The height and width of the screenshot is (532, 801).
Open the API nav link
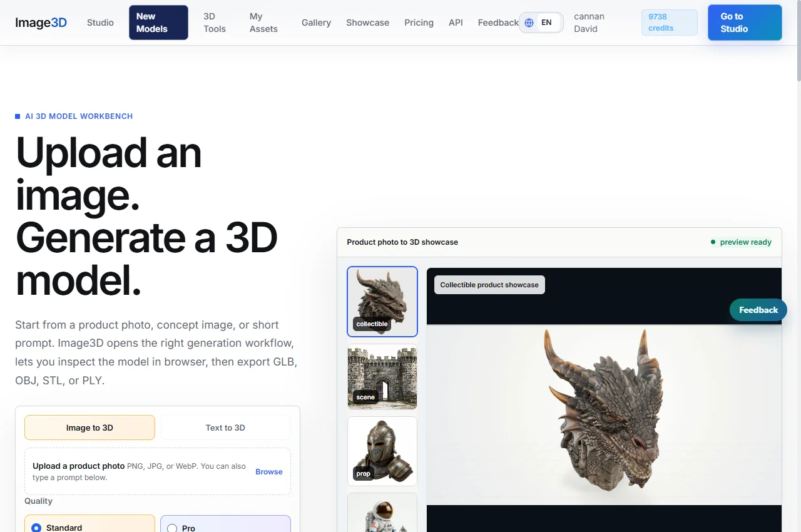[456, 23]
